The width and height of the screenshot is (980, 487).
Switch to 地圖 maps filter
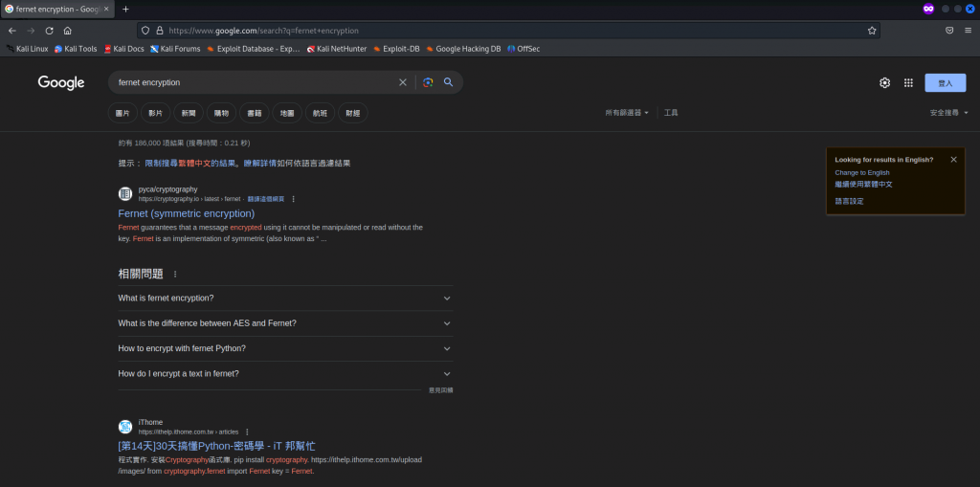click(x=287, y=113)
